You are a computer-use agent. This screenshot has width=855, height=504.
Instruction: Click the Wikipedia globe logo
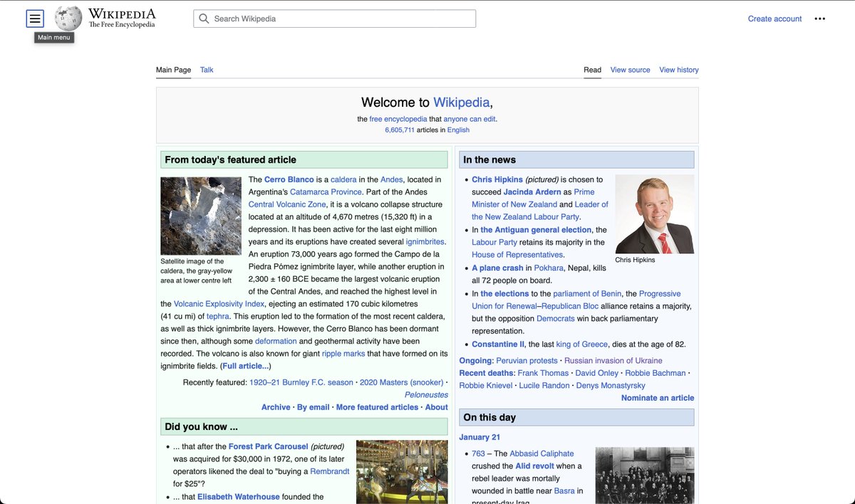pos(68,19)
